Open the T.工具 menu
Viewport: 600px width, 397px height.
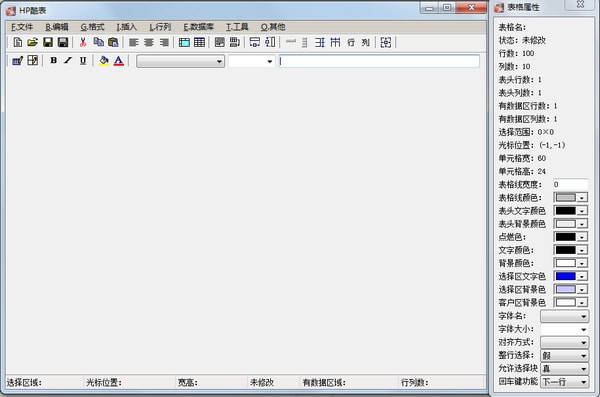pos(237,27)
